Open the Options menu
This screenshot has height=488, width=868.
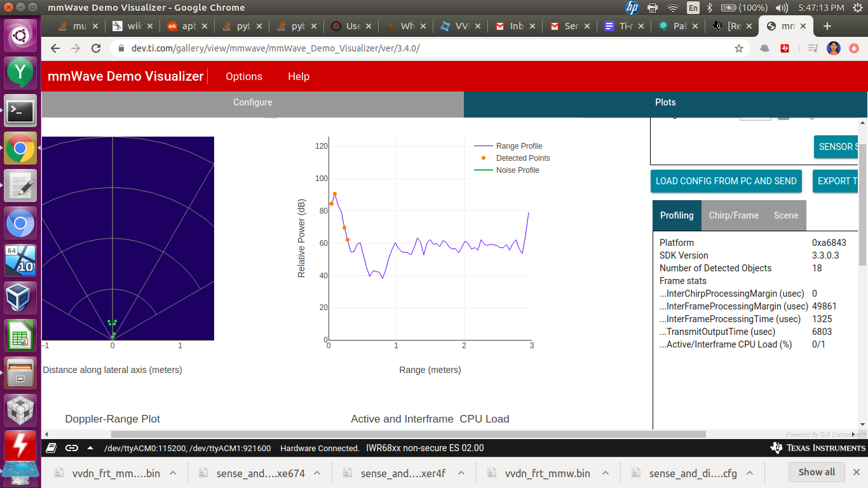pyautogui.click(x=244, y=76)
